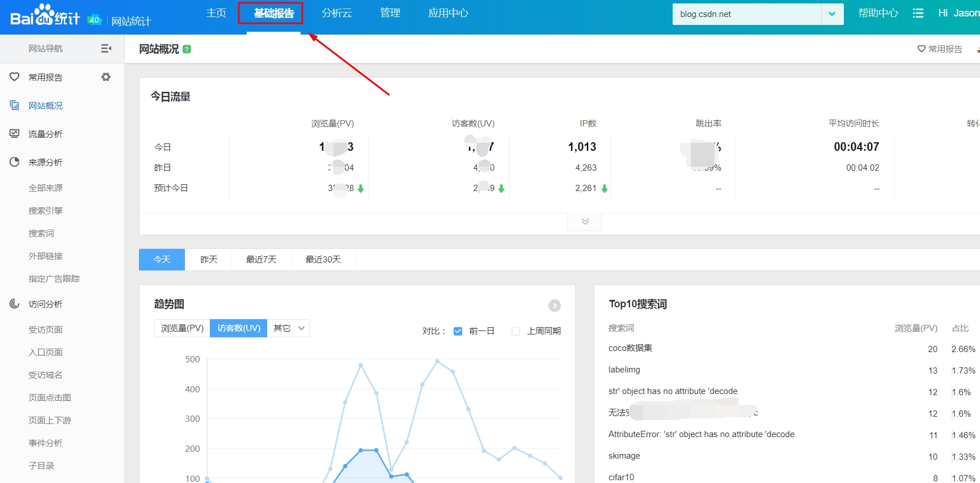Image resolution: width=980 pixels, height=483 pixels.
Task: Open the list menu icon beside 帮助中心
Action: pos(918,13)
